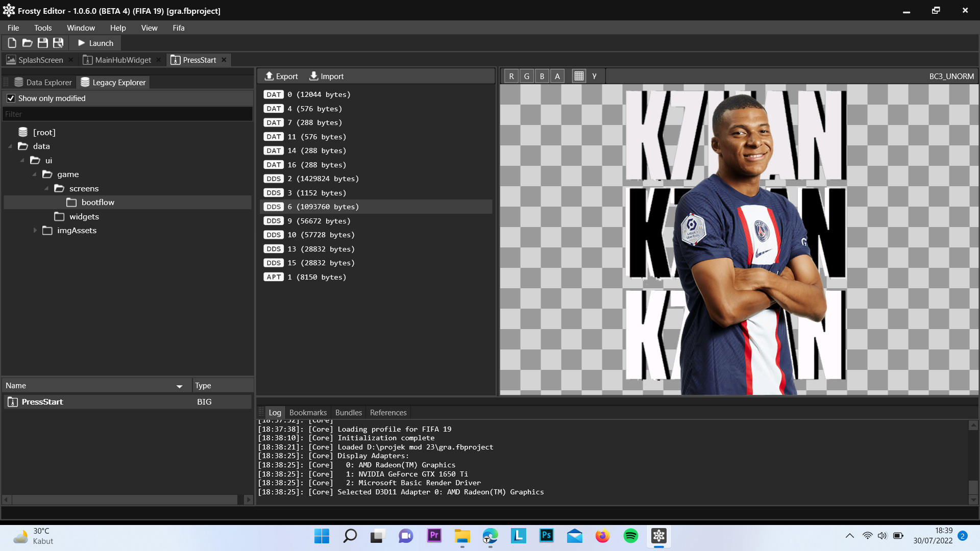980x551 pixels.
Task: Open the Fifa menu
Action: [179, 28]
